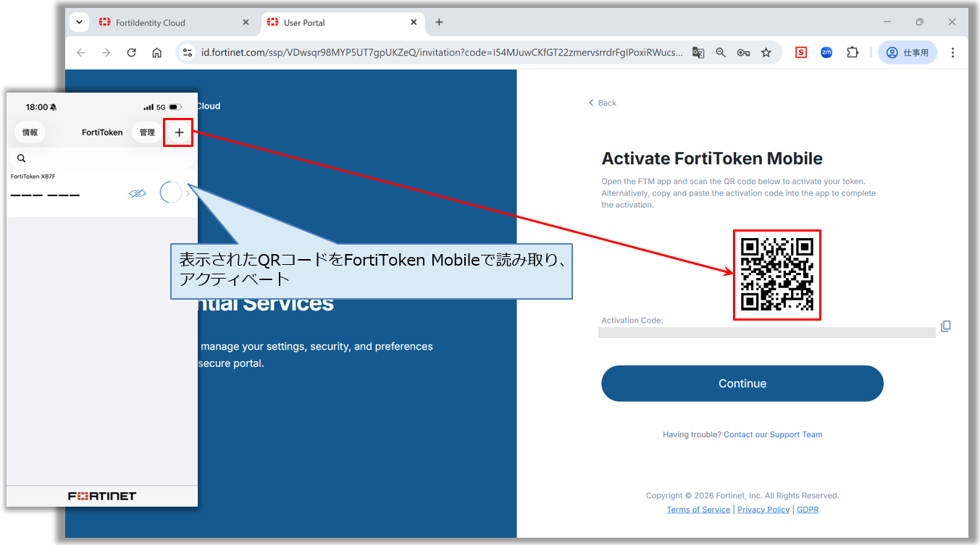Open the Privacy Policy link
The width and height of the screenshot is (980, 545).
click(x=763, y=510)
